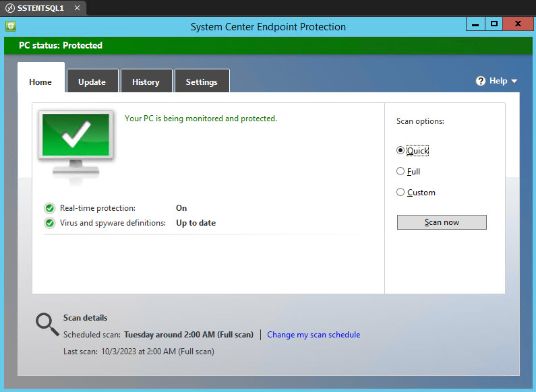Image resolution: width=536 pixels, height=392 pixels.
Task: Switch to the History tab
Action: pyautogui.click(x=146, y=81)
